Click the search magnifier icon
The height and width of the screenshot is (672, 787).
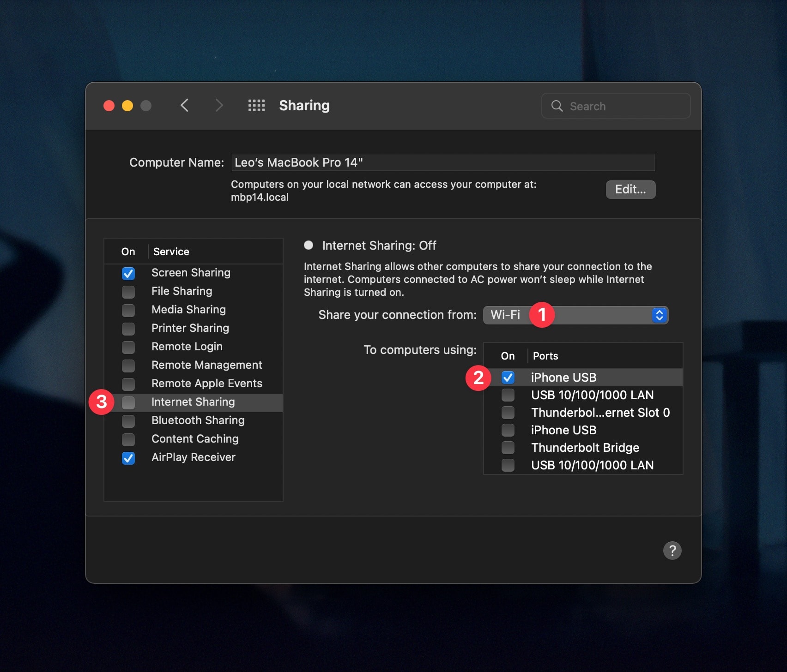[557, 106]
